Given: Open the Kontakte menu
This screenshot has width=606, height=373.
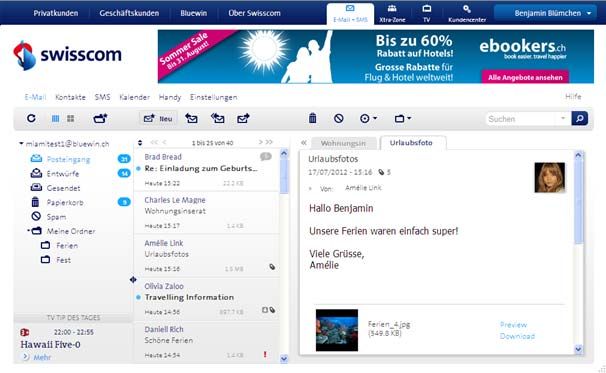Looking at the screenshot, I should [70, 97].
